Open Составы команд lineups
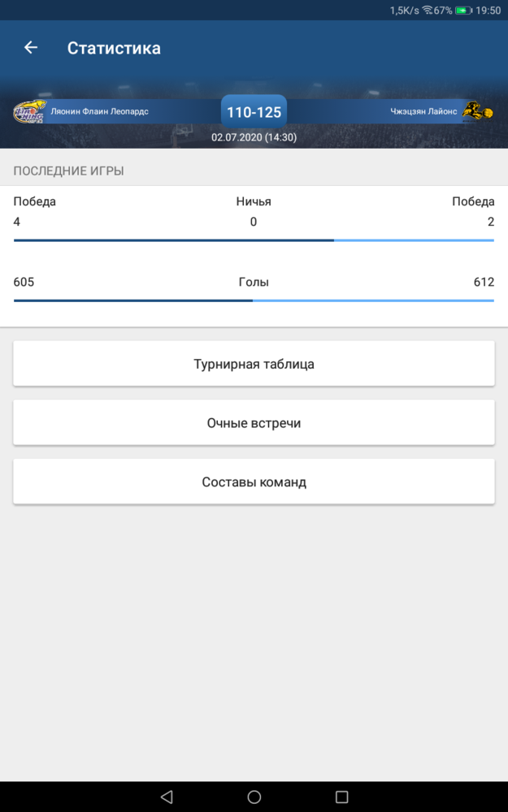This screenshot has width=508, height=812. [254, 482]
